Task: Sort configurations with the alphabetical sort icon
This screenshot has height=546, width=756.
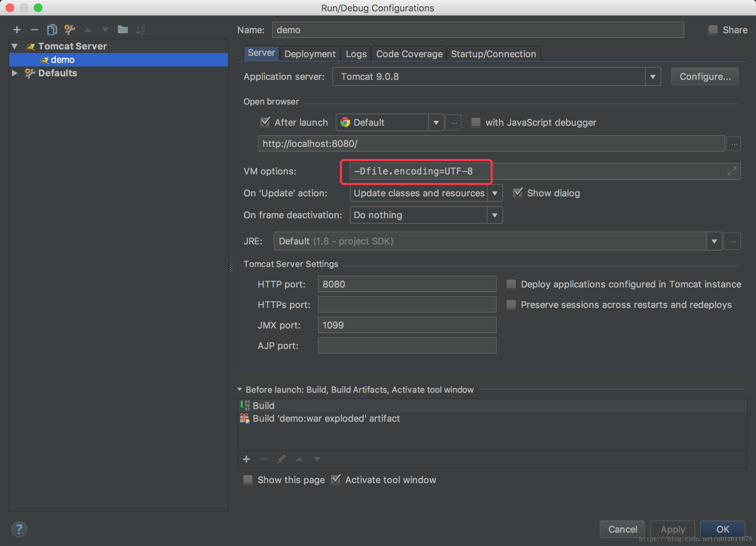Action: 140,30
